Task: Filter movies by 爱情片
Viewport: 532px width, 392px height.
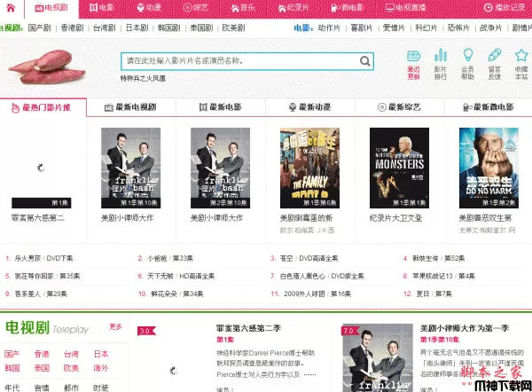Action: [x=394, y=27]
